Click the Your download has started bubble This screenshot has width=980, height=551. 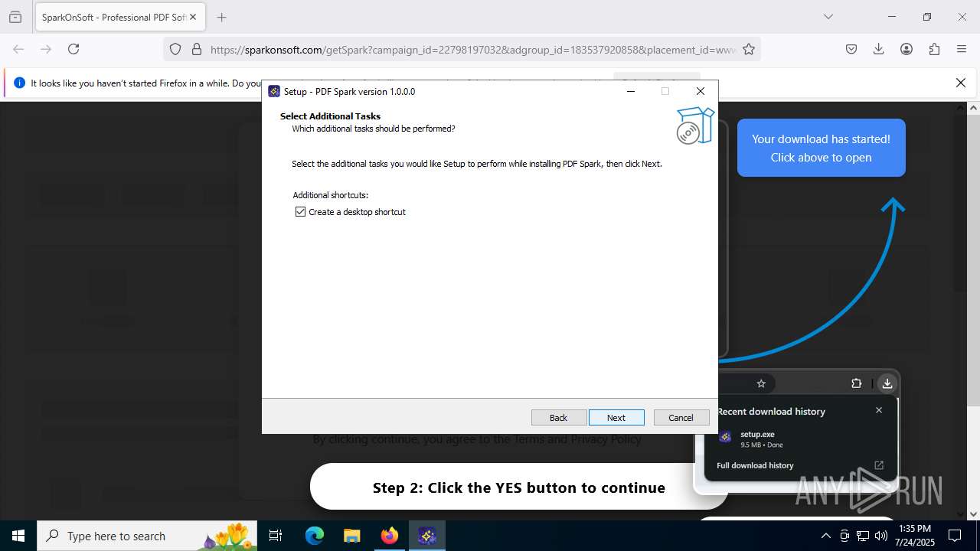821,148
